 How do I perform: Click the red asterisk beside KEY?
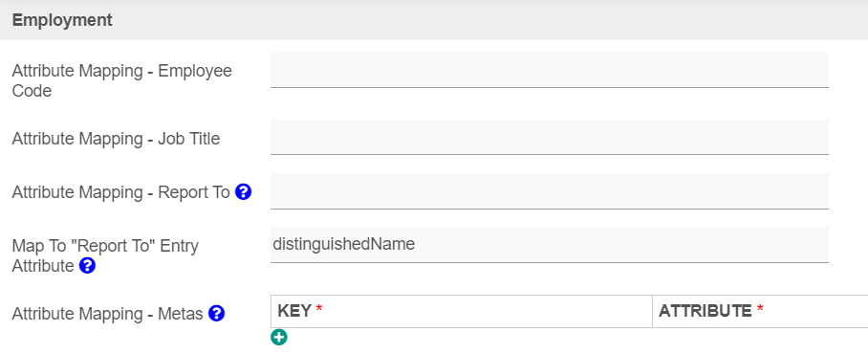[x=319, y=310]
